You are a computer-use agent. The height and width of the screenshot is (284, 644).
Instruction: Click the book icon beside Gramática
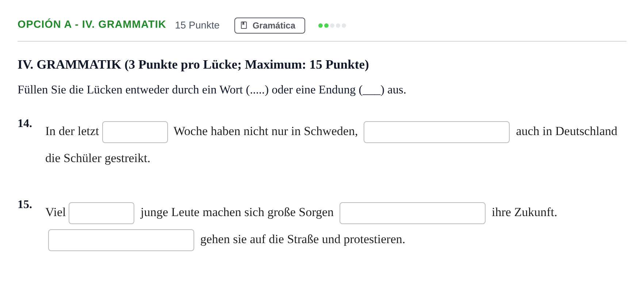(x=244, y=25)
